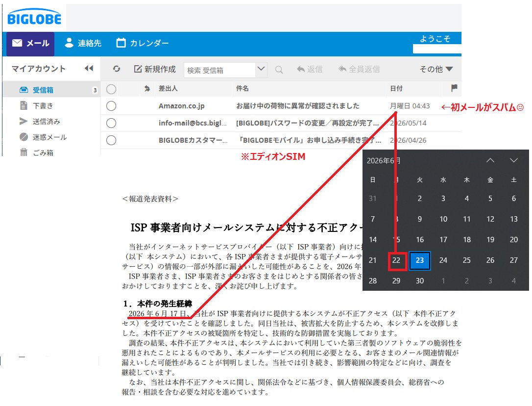
Task: Select June 28 in the calendar
Action: (x=372, y=281)
